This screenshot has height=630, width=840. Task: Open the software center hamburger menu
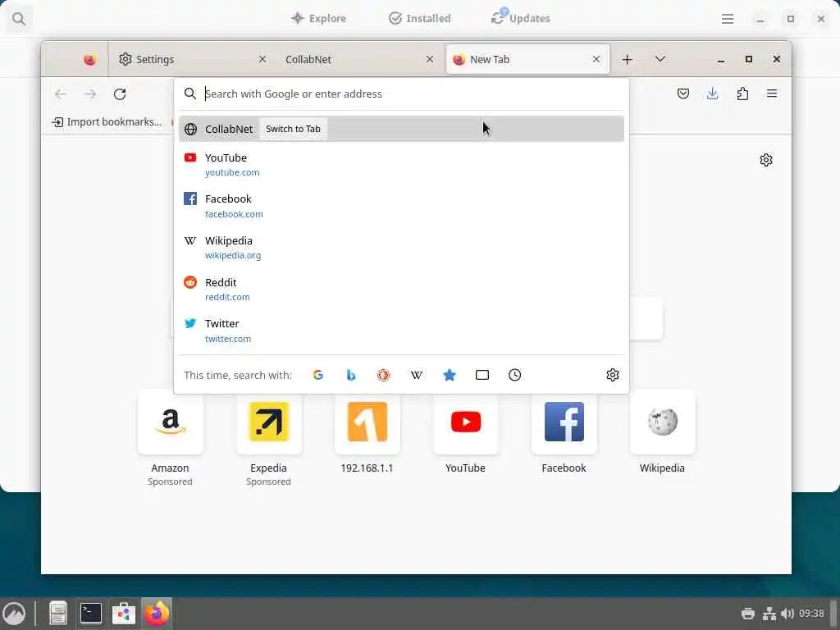[728, 19]
